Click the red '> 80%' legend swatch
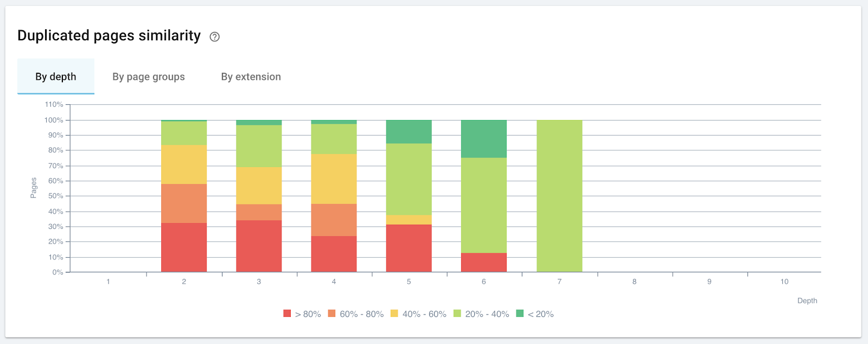868x344 pixels. point(286,314)
